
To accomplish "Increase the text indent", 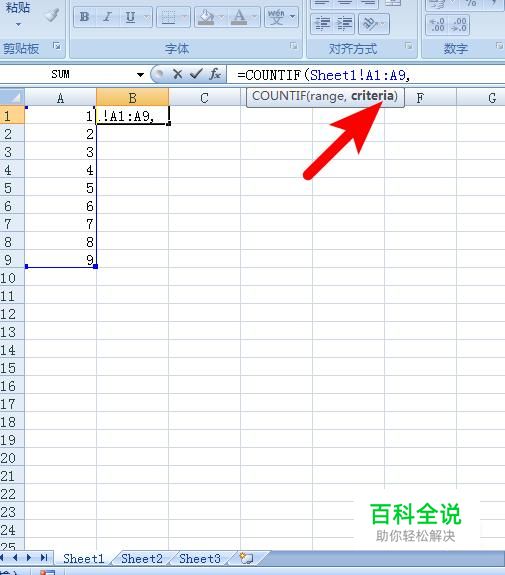I will click(x=344, y=24).
